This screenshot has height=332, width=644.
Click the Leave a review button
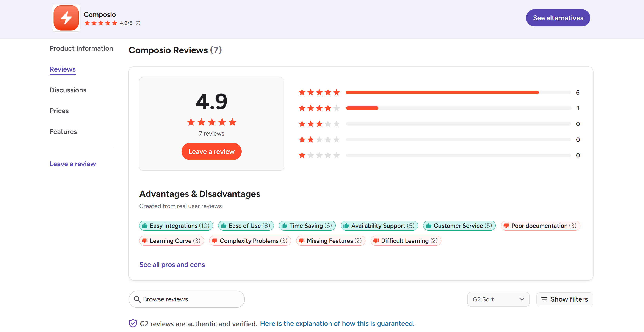[x=212, y=151]
